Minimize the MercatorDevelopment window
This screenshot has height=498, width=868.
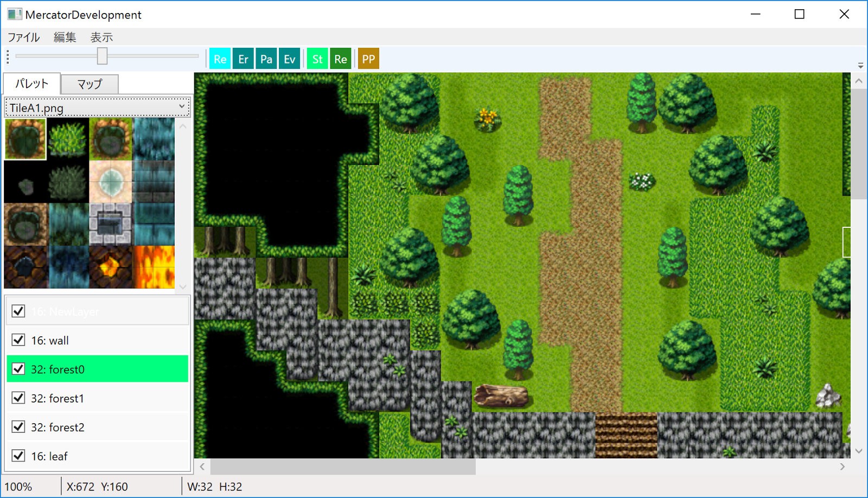click(756, 15)
